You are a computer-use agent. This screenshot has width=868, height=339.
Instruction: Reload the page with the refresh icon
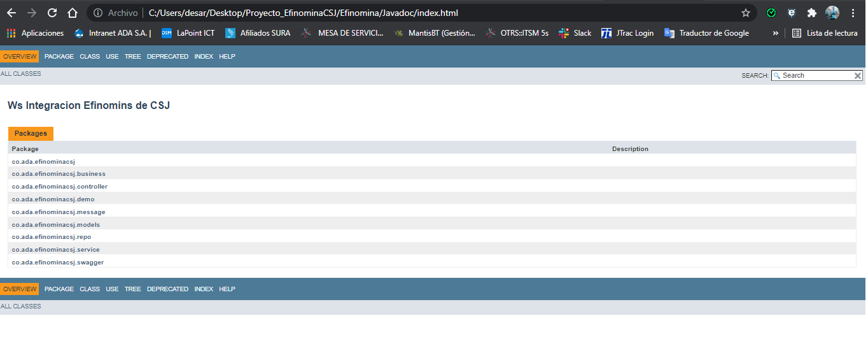(52, 13)
